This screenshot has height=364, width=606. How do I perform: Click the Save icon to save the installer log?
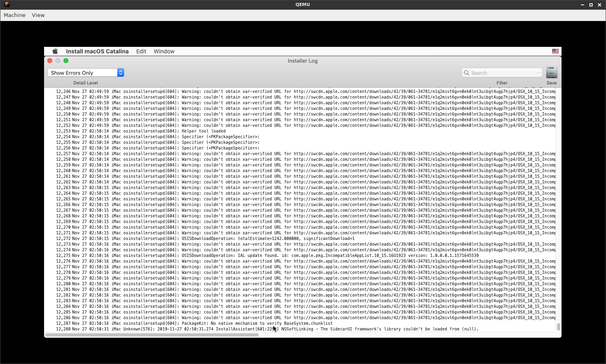click(551, 72)
